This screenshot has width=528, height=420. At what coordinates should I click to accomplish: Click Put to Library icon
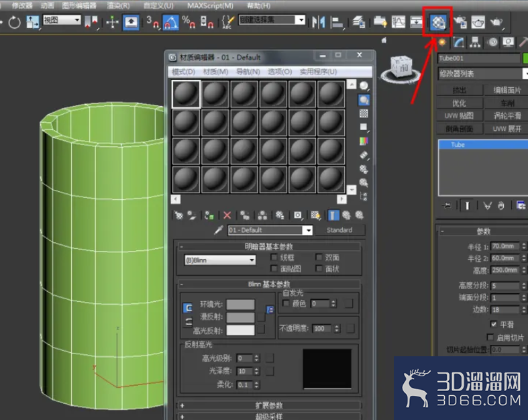tap(280, 215)
